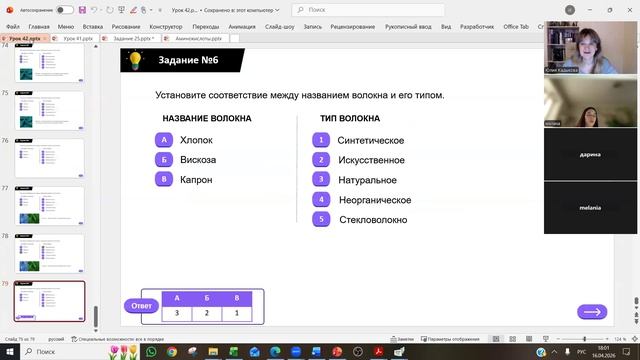Viewport: 640px width, 360px height.
Task: Select slide 79 thumbnail
Action: (49, 301)
